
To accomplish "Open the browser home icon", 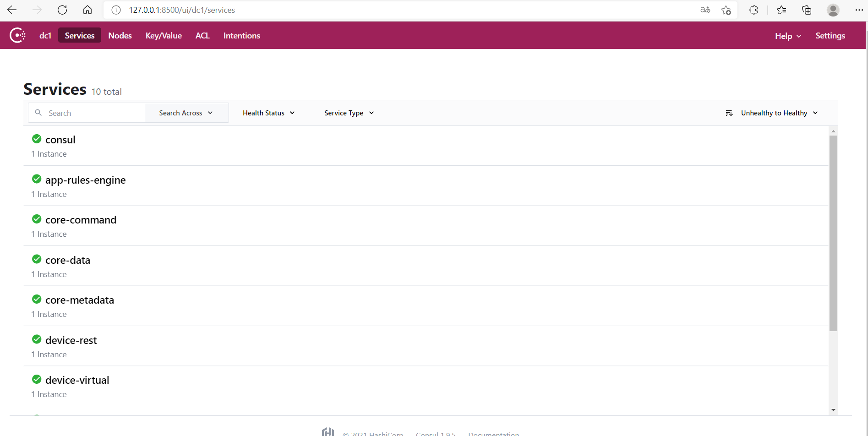I will [87, 10].
